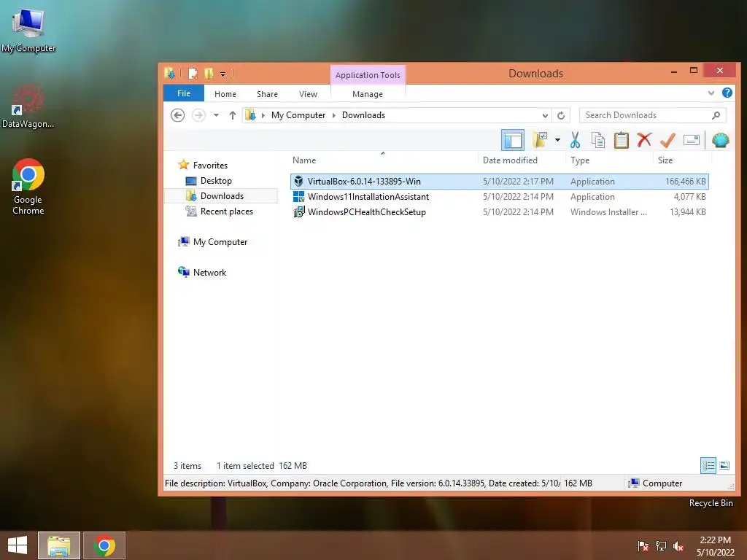The width and height of the screenshot is (747, 560).
Task: Sort by the Type column header
Action: pyautogui.click(x=580, y=160)
